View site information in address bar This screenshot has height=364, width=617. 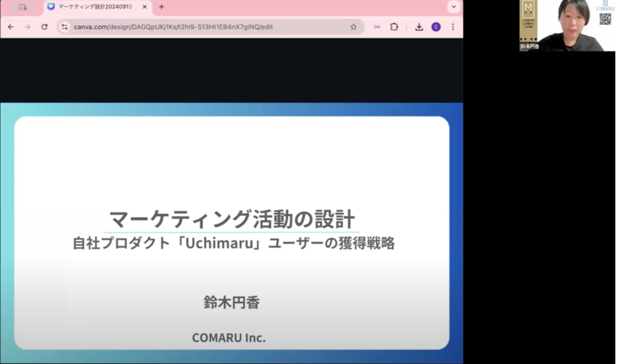click(64, 27)
